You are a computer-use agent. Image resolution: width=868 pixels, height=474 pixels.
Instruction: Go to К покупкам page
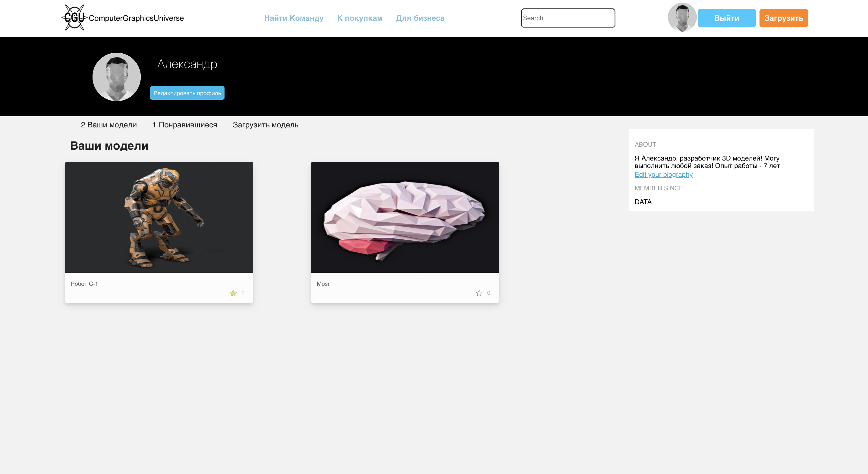click(x=360, y=18)
